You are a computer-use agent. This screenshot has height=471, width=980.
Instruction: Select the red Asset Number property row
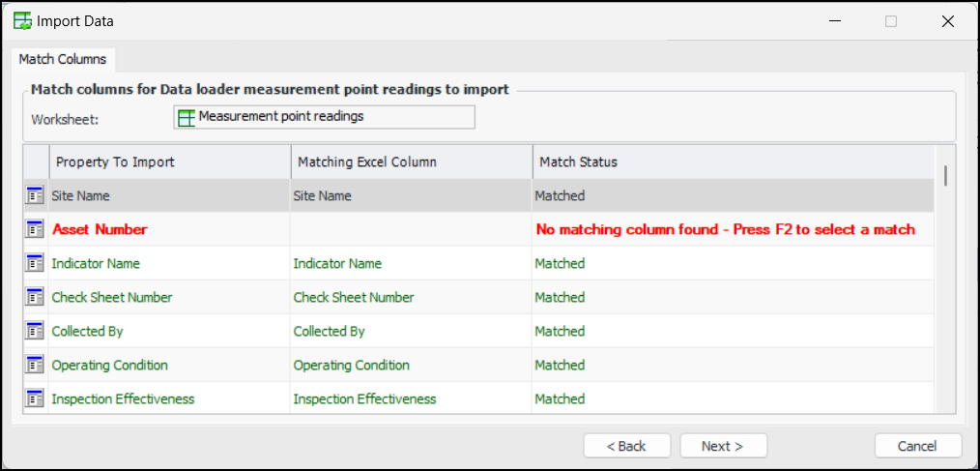100,229
